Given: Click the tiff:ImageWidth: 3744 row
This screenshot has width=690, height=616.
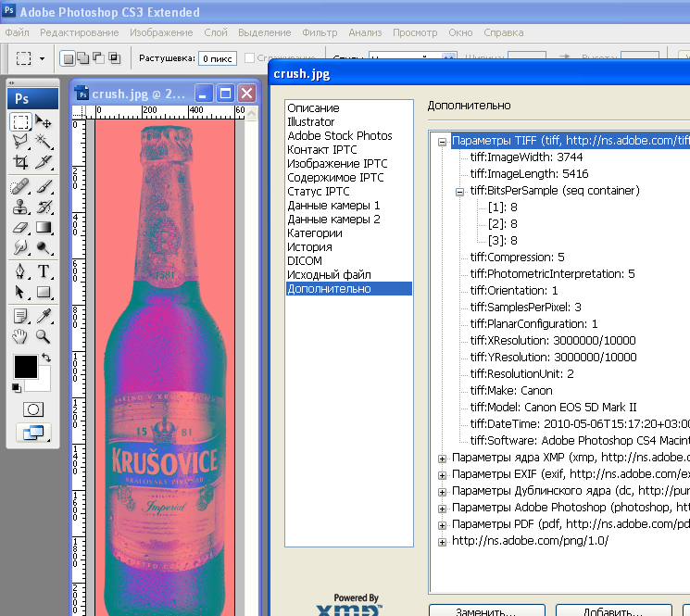Looking at the screenshot, I should (x=526, y=157).
